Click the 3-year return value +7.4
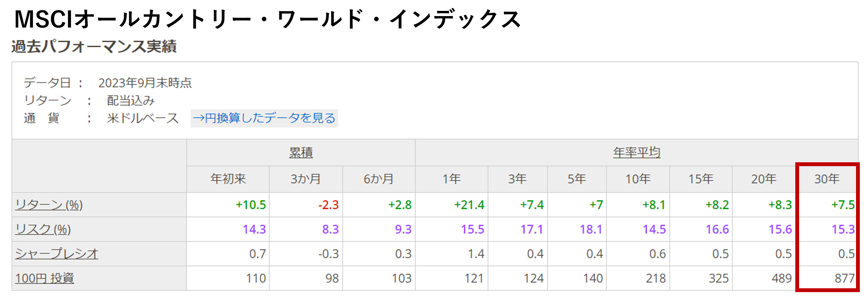Screen dimensions: 868x297 [532, 205]
